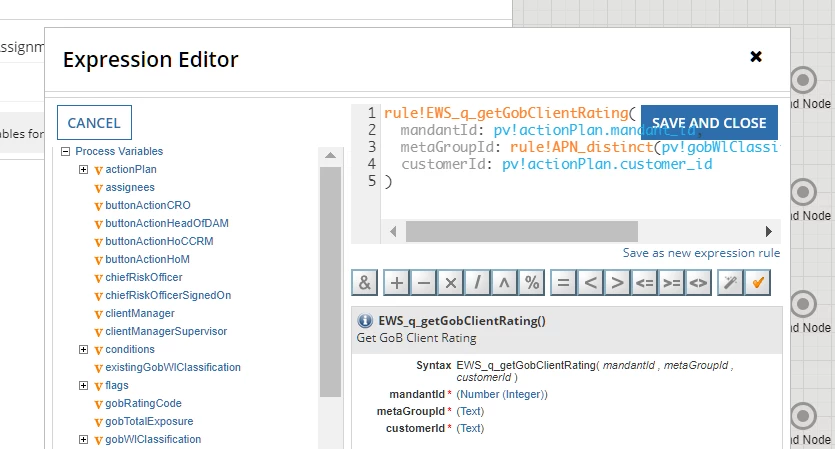
Task: Select the buttonActionHoCCRM variable
Action: 159,241
